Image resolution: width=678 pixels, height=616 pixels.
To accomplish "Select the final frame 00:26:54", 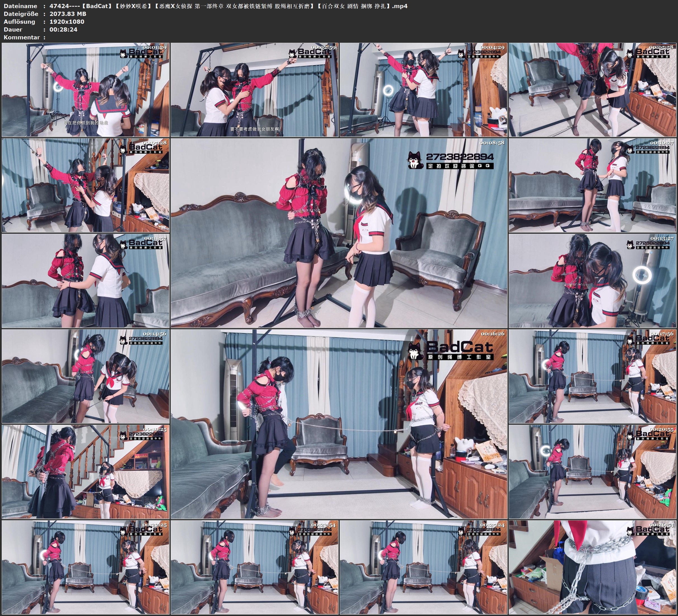I will coord(592,567).
